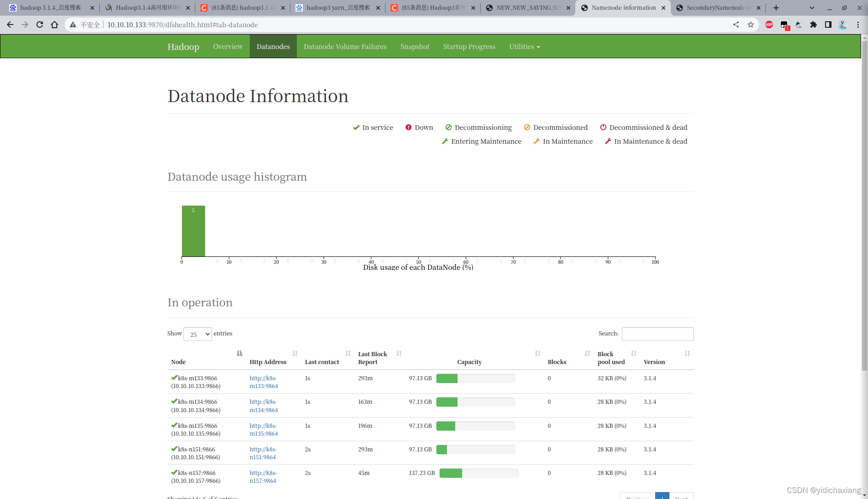Open the Extensions puzzle icon

pyautogui.click(x=814, y=24)
